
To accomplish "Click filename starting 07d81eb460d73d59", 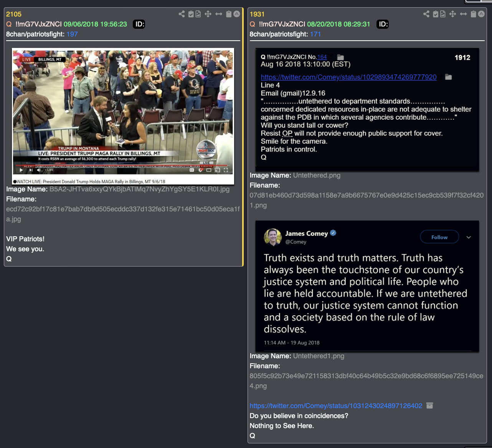I will [367, 200].
